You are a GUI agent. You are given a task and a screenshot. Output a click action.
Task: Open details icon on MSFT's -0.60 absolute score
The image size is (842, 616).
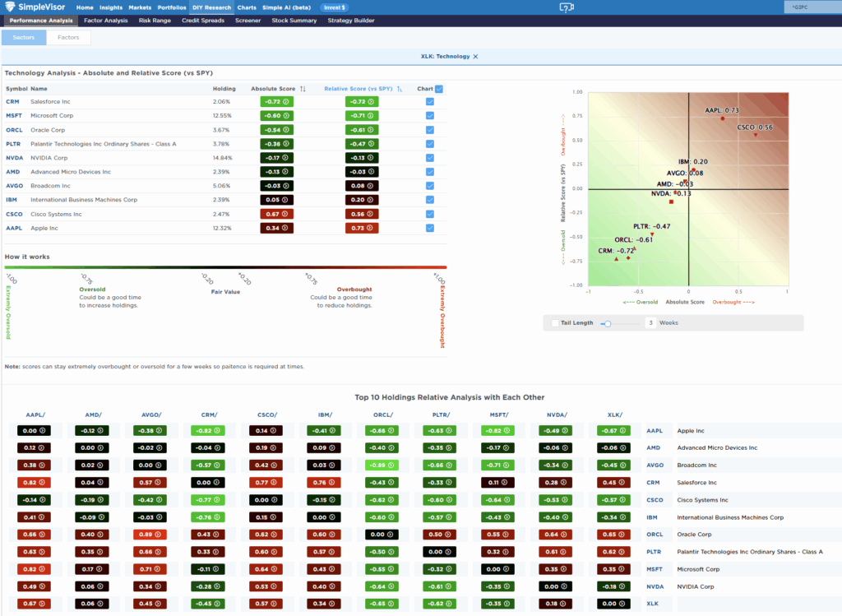coord(286,115)
